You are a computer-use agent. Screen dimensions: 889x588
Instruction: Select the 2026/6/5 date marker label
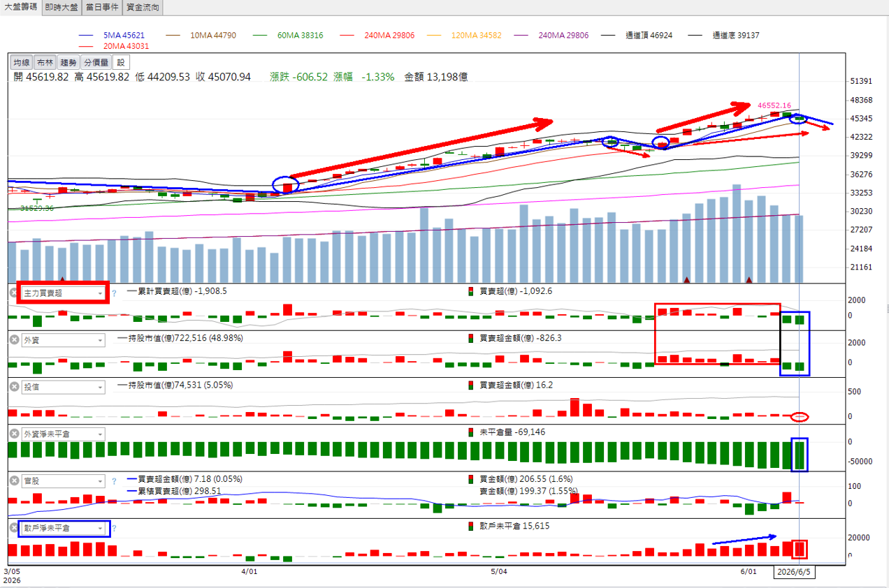(x=795, y=572)
